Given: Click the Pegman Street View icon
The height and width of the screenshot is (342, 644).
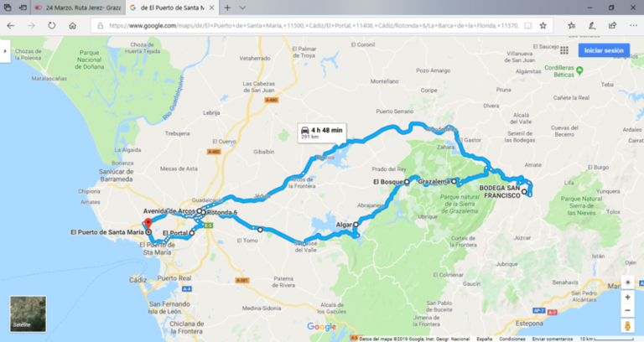Looking at the screenshot, I should [627, 325].
